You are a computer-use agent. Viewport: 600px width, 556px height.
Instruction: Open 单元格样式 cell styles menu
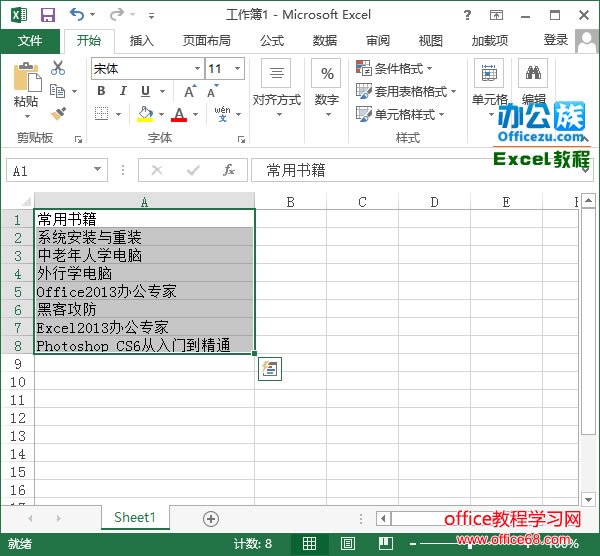click(400, 114)
